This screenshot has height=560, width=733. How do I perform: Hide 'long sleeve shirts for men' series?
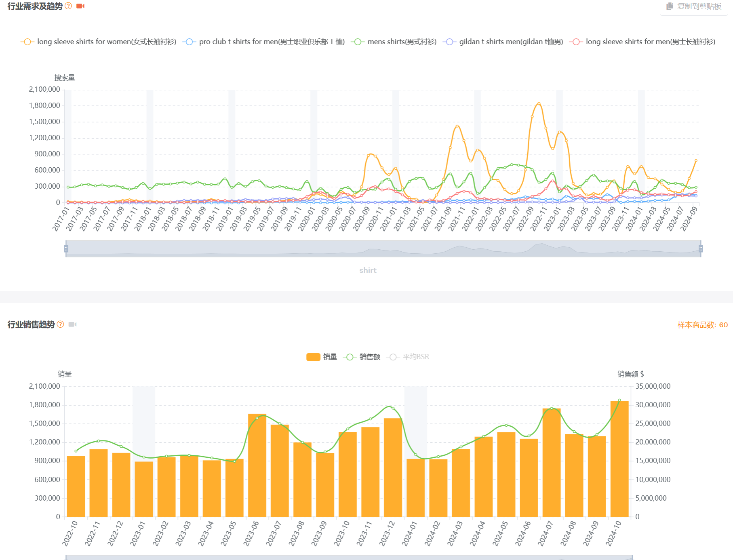click(642, 42)
